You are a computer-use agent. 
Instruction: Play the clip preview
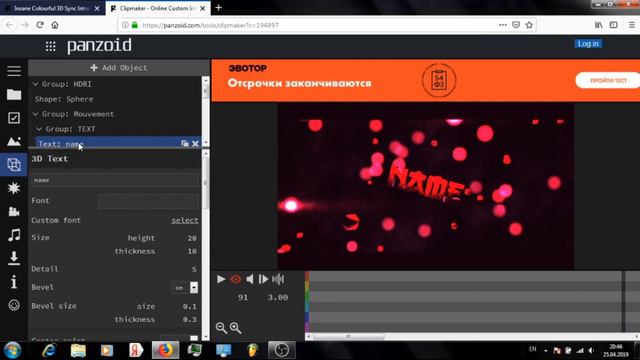point(221,279)
